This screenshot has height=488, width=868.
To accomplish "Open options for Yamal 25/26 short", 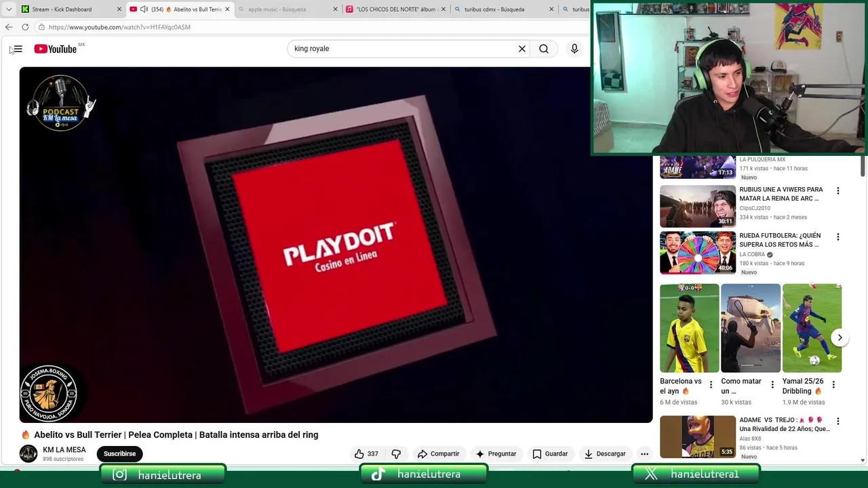I will (833, 385).
